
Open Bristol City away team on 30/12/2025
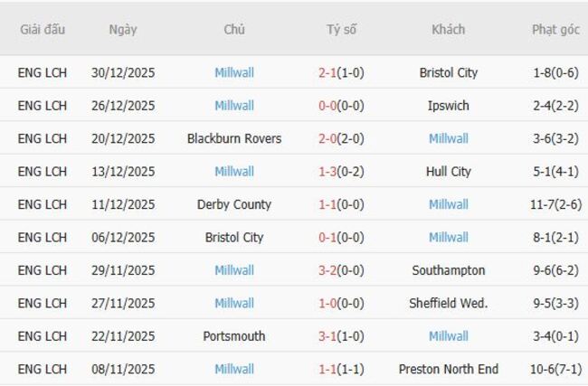point(449,72)
